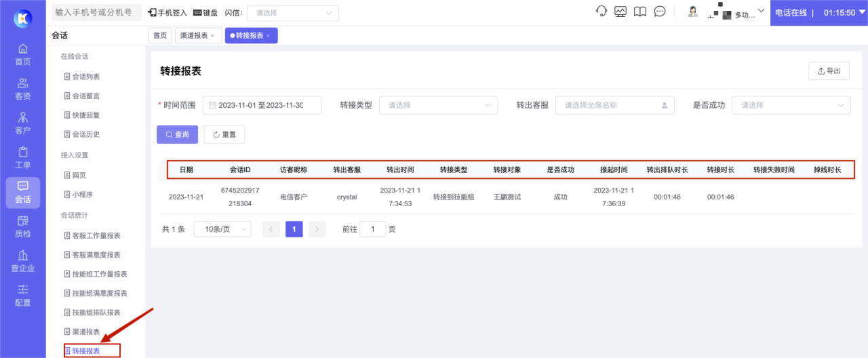
Task: Go to the next page arrow
Action: pyautogui.click(x=317, y=229)
